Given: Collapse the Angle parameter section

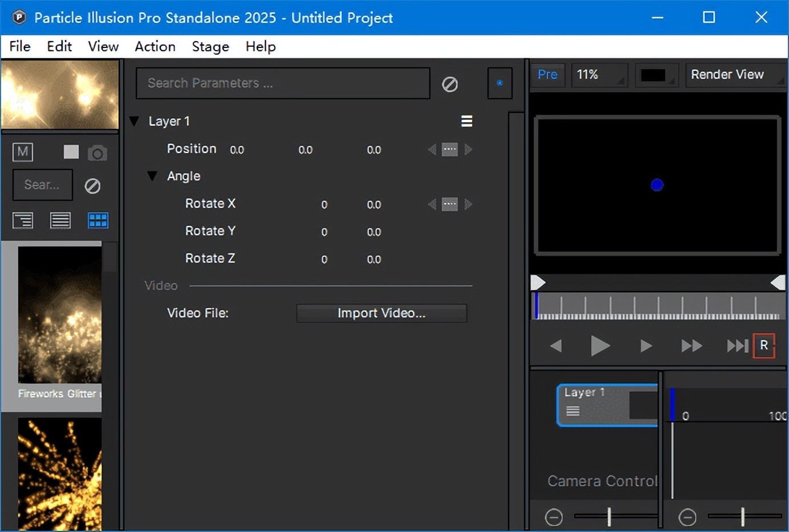Looking at the screenshot, I should [152, 176].
